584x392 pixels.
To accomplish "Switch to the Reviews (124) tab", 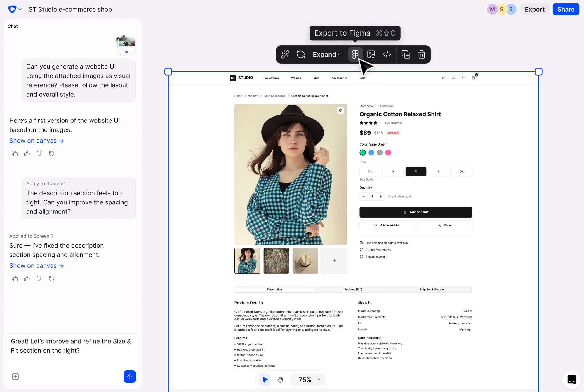I will point(353,289).
